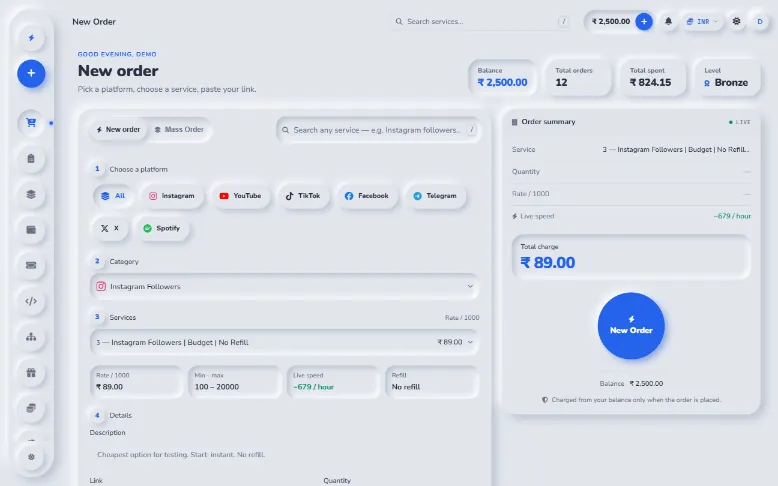The width and height of the screenshot is (778, 486).
Task: Open the API code brackets sidebar icon
Action: 31,301
